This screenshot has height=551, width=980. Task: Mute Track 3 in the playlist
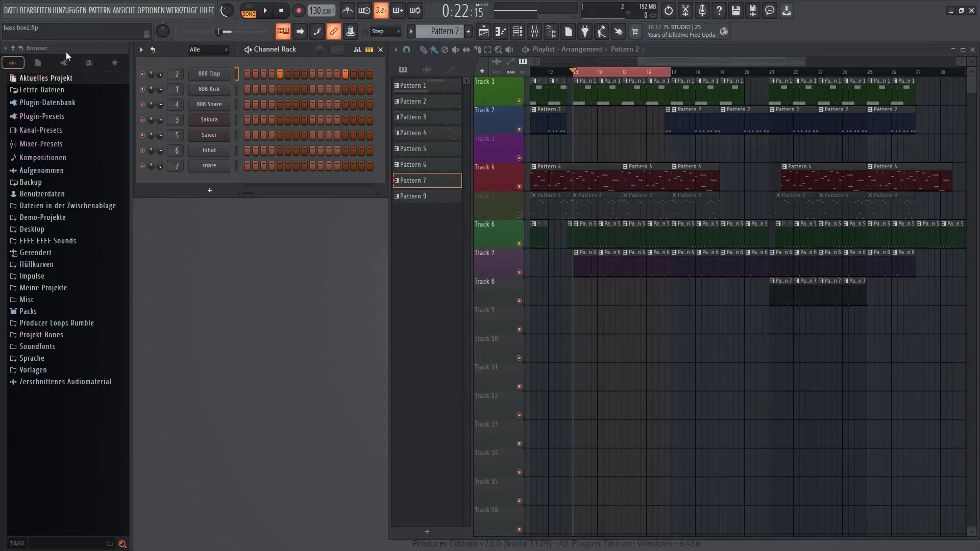pos(519,158)
